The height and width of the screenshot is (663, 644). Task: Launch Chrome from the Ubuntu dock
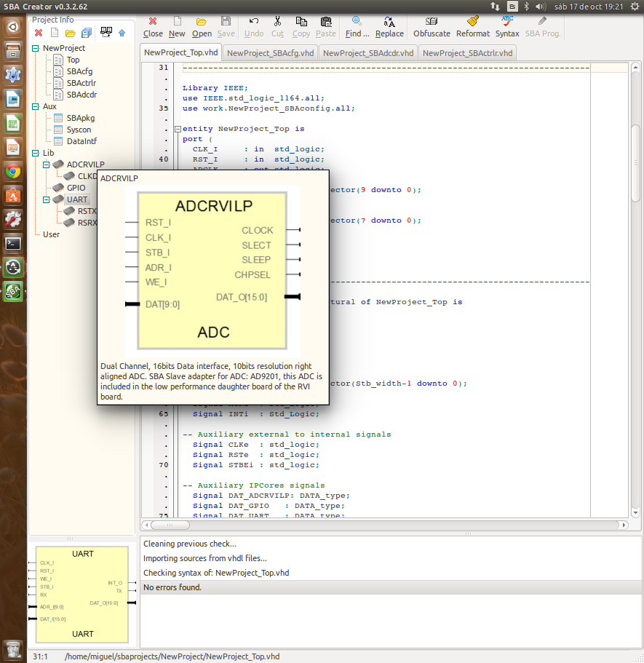click(x=13, y=172)
